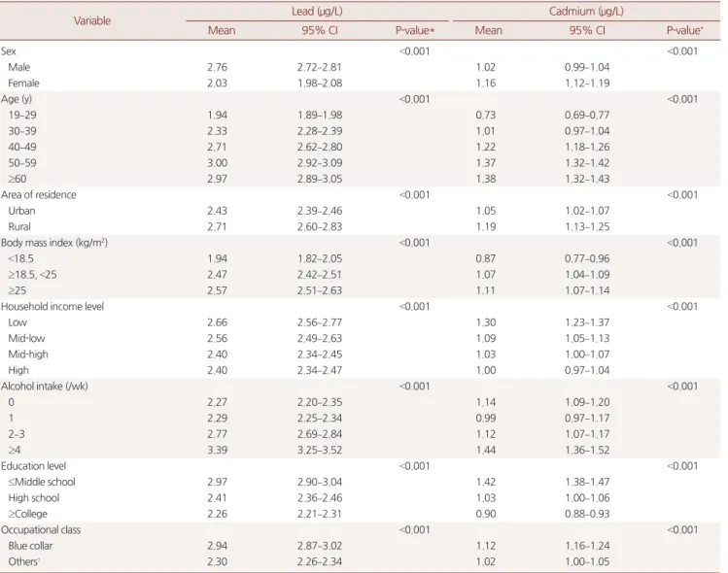This screenshot has width=728, height=573.
Task: Click the "Occupational class" label
Action: [41, 530]
